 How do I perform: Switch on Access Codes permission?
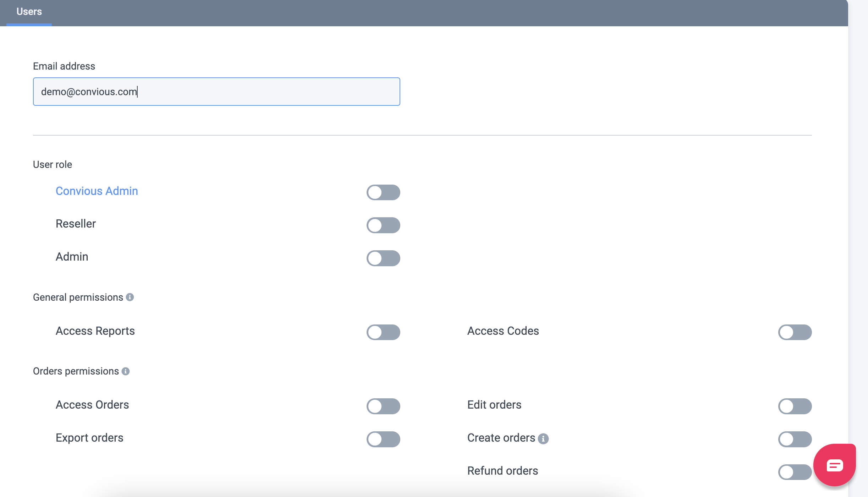coord(795,332)
